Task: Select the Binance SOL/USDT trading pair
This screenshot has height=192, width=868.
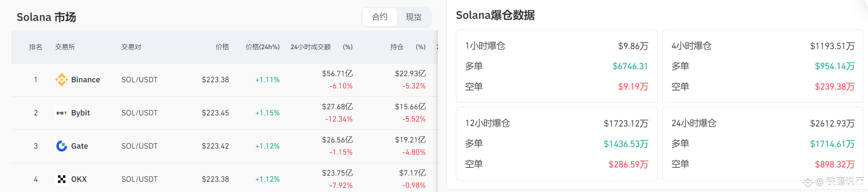Action: coord(139,79)
